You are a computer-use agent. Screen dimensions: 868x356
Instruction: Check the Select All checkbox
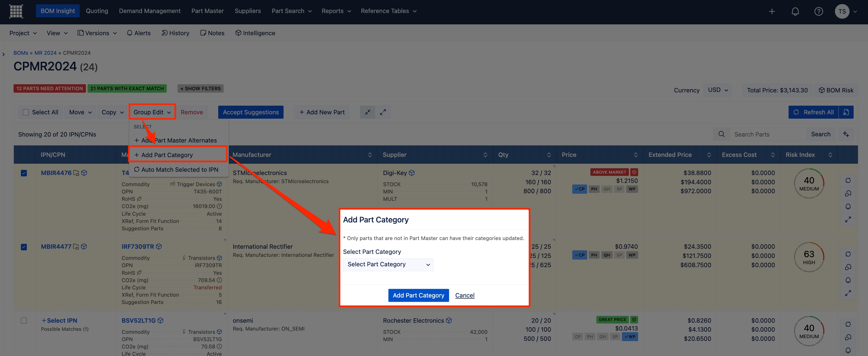[25, 112]
